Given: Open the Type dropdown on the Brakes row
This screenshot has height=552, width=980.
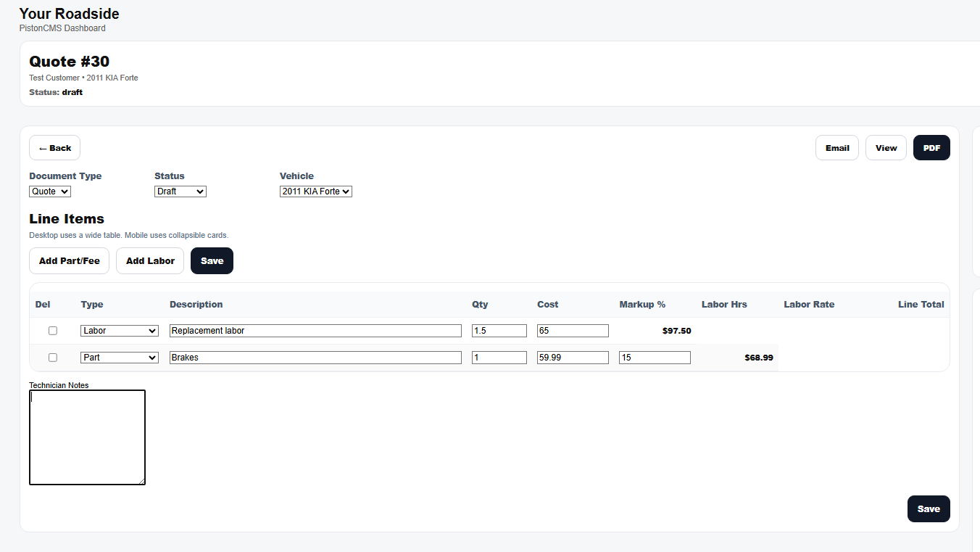Looking at the screenshot, I should [119, 357].
